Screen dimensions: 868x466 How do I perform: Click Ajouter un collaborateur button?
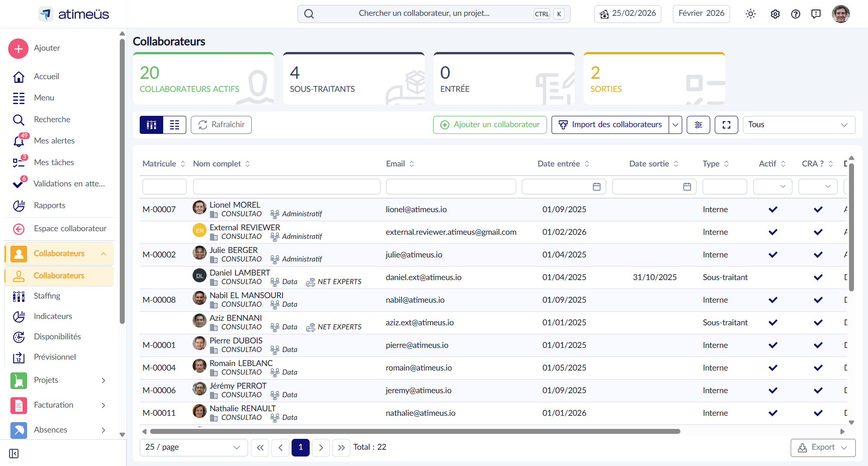[x=490, y=125]
